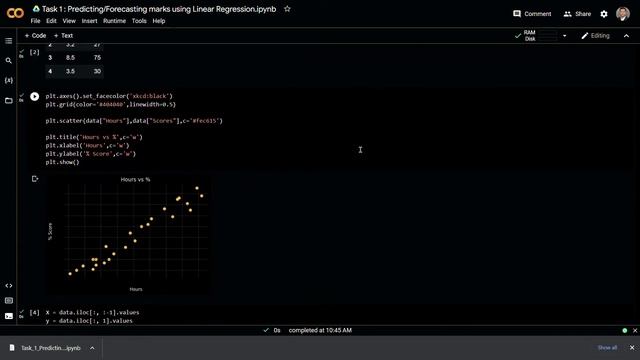This screenshot has height=360, width=640.
Task: Open the Terminal icon in sidebar
Action: [9, 316]
